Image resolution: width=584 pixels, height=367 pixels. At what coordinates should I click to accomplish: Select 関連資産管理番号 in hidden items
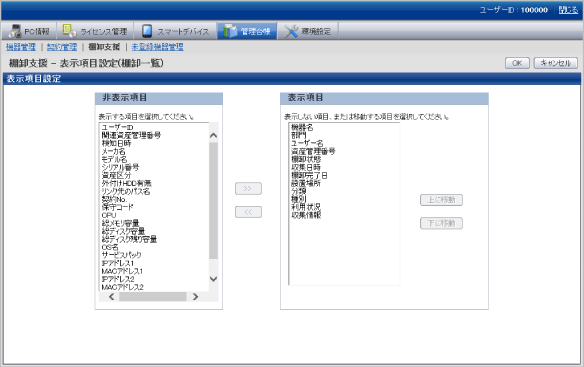click(x=131, y=135)
